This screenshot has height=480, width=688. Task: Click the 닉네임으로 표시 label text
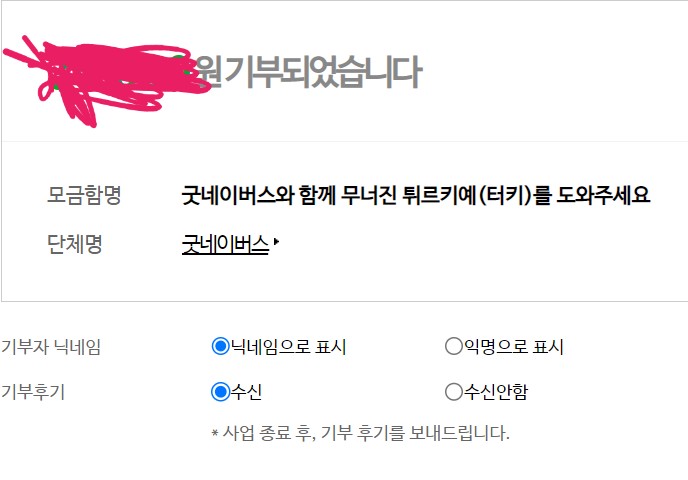tap(289, 347)
